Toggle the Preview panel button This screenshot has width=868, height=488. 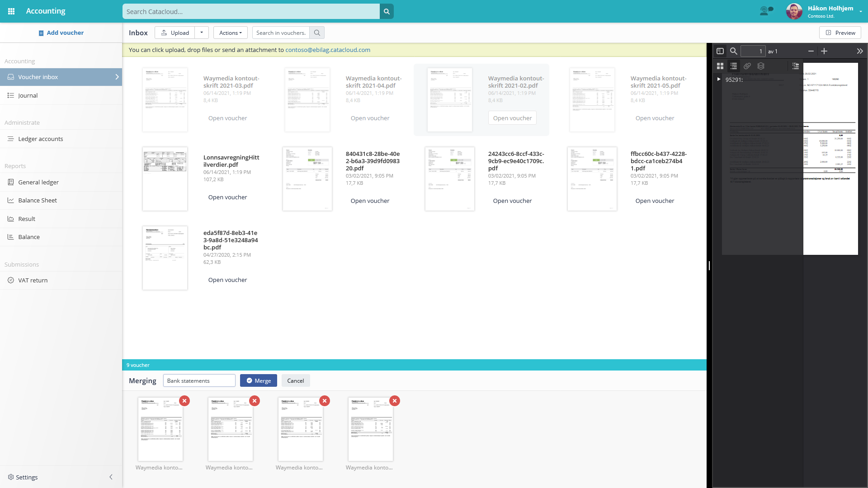840,33
